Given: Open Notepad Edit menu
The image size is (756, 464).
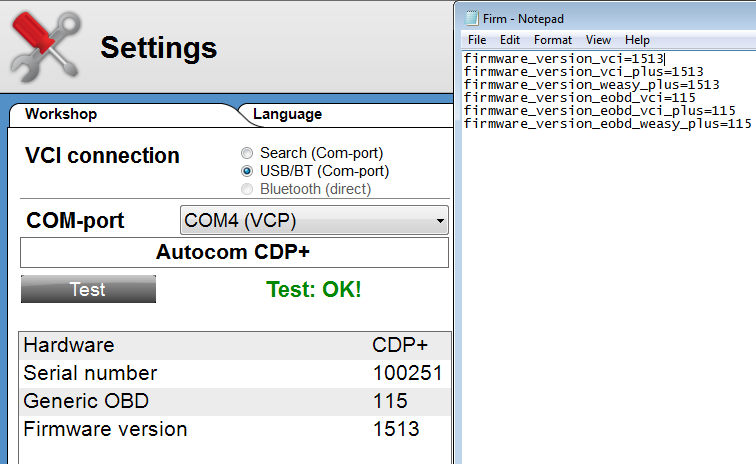Looking at the screenshot, I should (x=510, y=40).
